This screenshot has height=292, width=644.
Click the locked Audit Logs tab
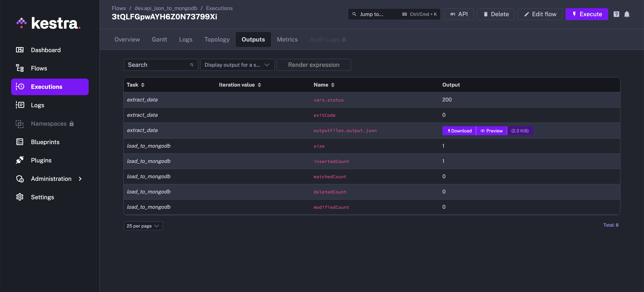click(328, 39)
